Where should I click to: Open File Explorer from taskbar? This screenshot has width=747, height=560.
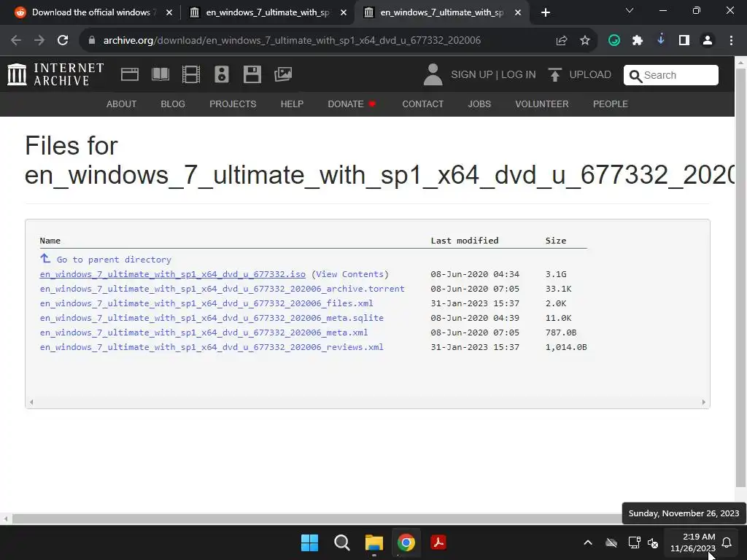(374, 542)
